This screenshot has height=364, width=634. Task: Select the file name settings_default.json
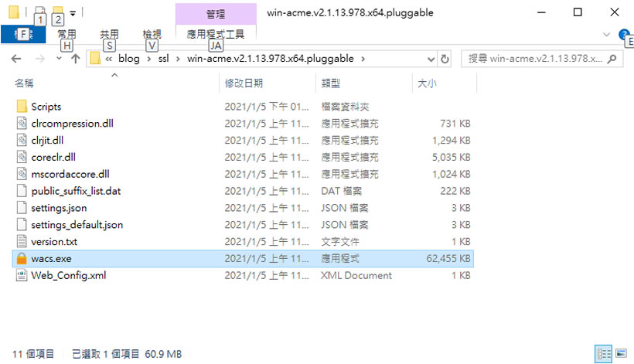[x=77, y=225]
